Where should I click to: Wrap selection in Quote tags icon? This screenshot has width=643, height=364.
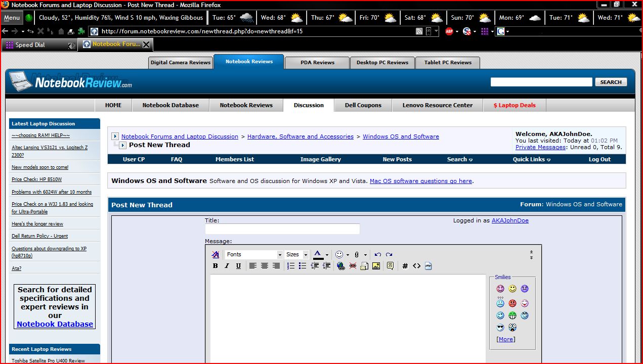[x=390, y=266]
